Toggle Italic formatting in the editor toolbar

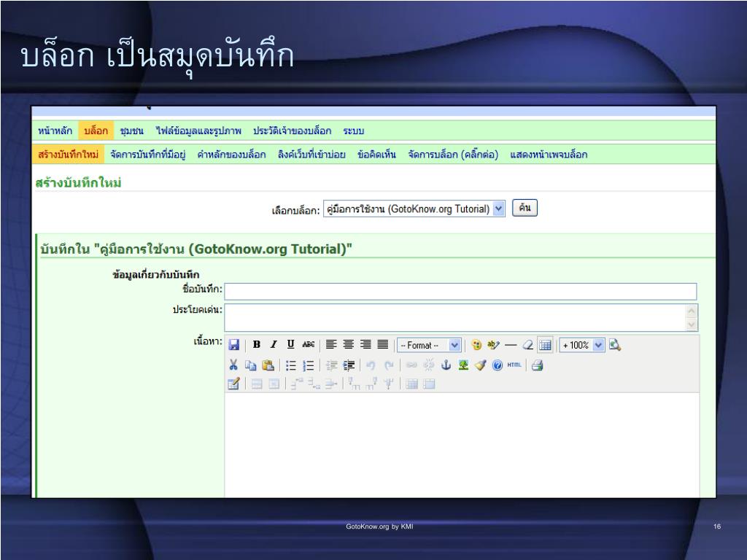click(274, 344)
